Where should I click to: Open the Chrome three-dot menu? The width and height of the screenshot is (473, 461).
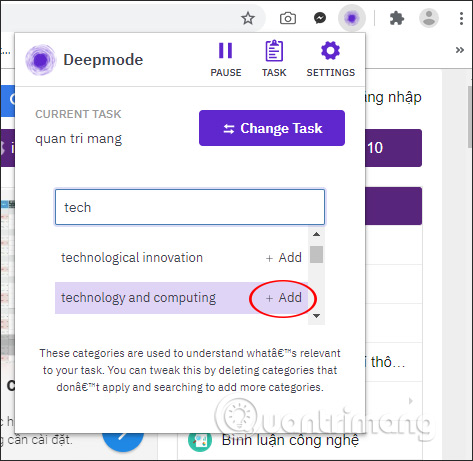coord(461,18)
